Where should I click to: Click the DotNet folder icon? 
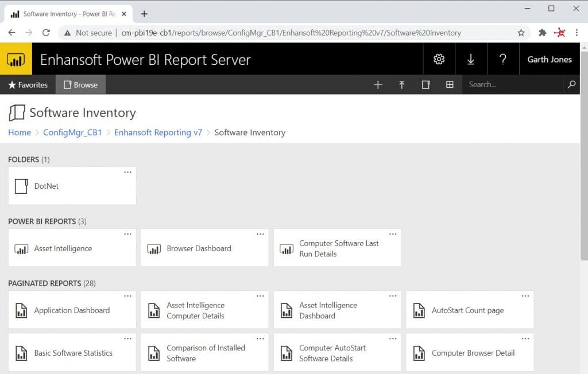tap(21, 186)
